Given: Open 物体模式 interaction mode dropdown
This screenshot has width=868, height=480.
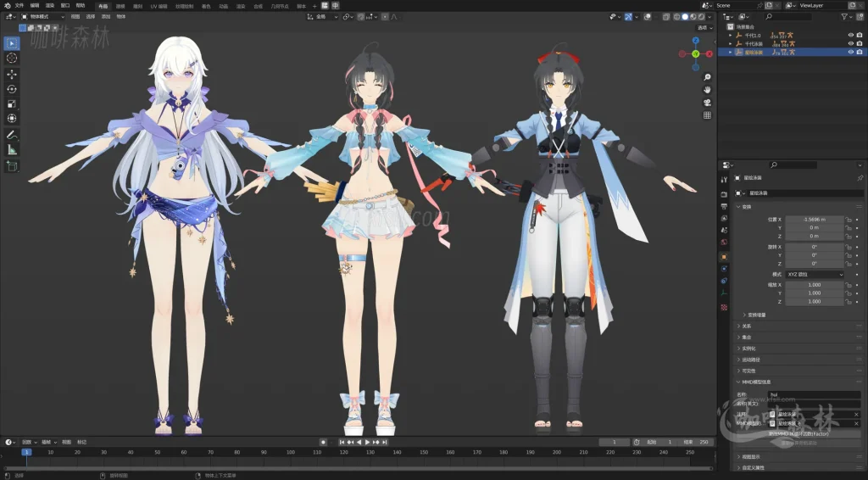Looking at the screenshot, I should click(43, 17).
